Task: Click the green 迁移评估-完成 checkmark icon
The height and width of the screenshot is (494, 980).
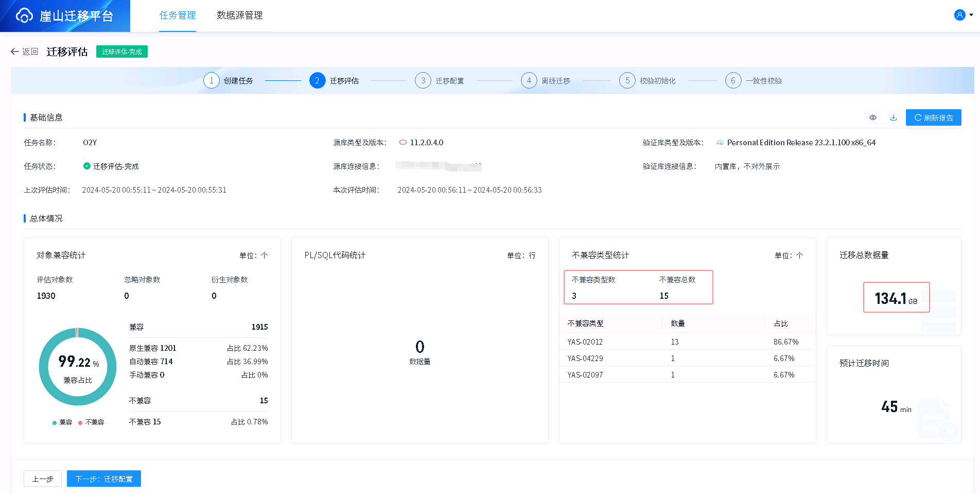Action: [87, 166]
